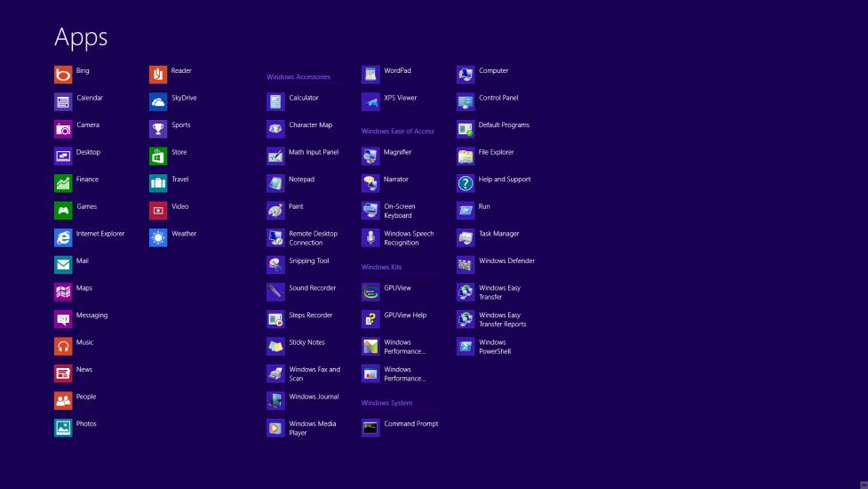Launch the SkyDrive app icon

158,101
